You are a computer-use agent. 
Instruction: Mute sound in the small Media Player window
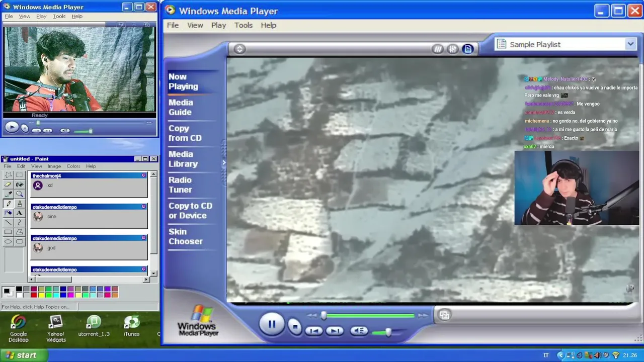click(x=65, y=131)
